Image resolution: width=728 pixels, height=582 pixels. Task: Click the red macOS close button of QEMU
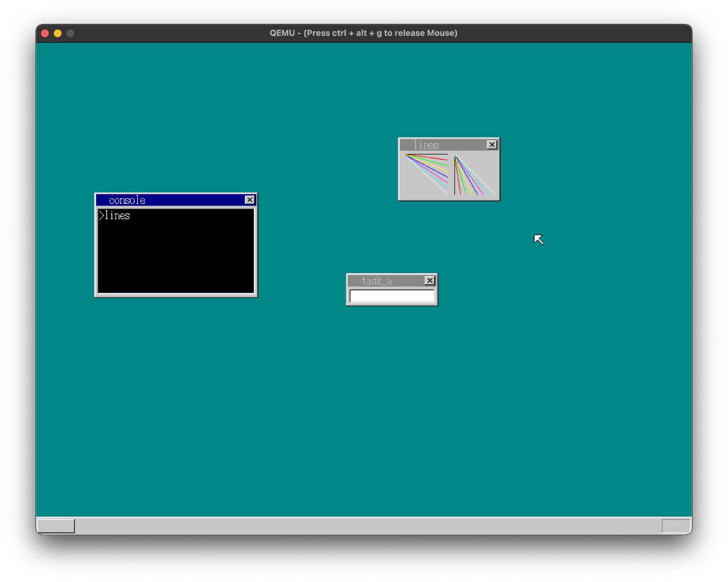45,33
